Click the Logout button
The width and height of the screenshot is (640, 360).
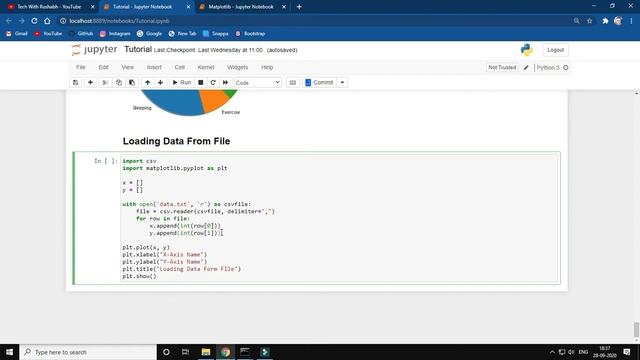[x=555, y=50]
